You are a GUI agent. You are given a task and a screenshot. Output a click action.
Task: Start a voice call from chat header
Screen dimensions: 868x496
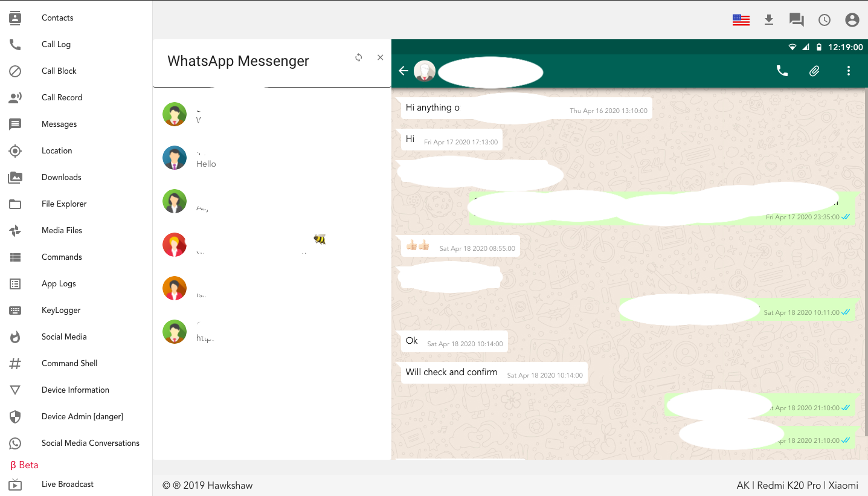click(782, 71)
